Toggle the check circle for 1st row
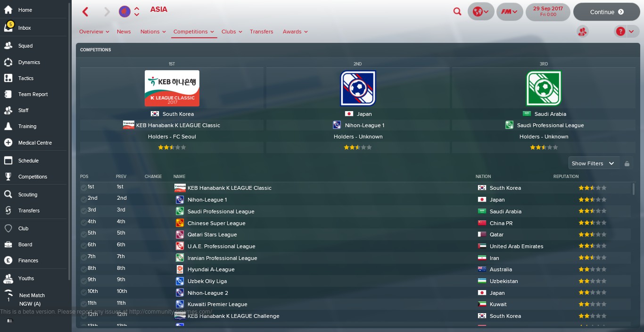Viewport: 644px width, 332px height. click(x=83, y=187)
